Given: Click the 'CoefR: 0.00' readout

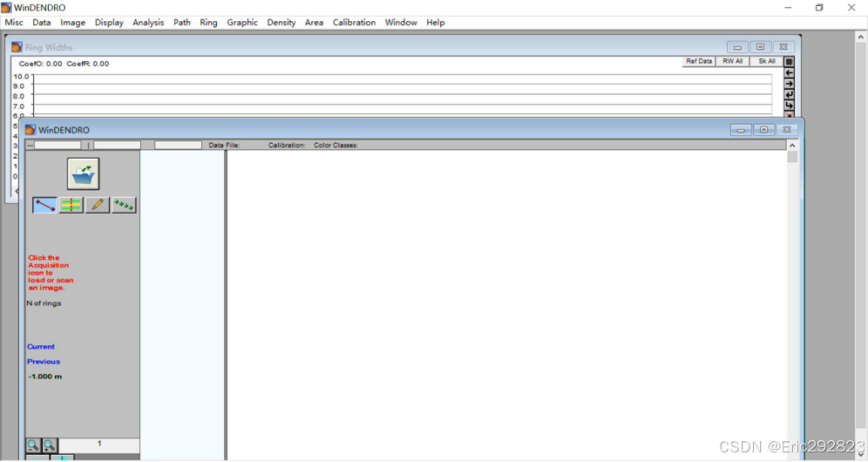Looking at the screenshot, I should click(88, 64).
